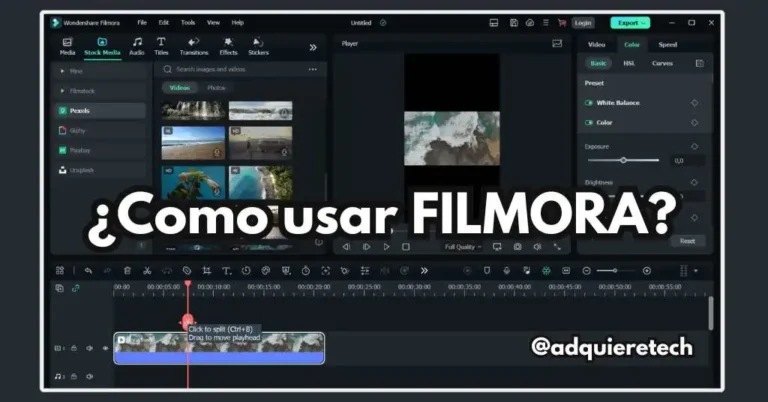Viewport: 768px width, 402px height.
Task: Open the timeline layout grid icon
Action: (x=60, y=271)
